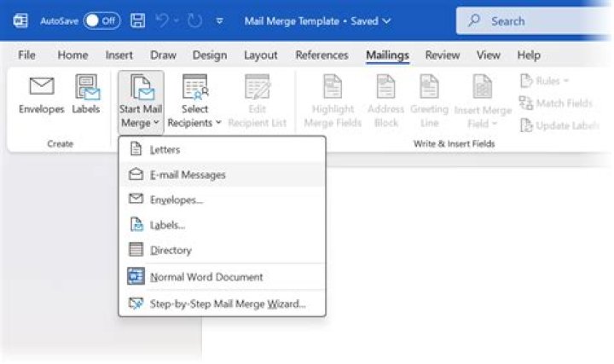
Task: Click the Save floppy disk icon
Action: [138, 20]
